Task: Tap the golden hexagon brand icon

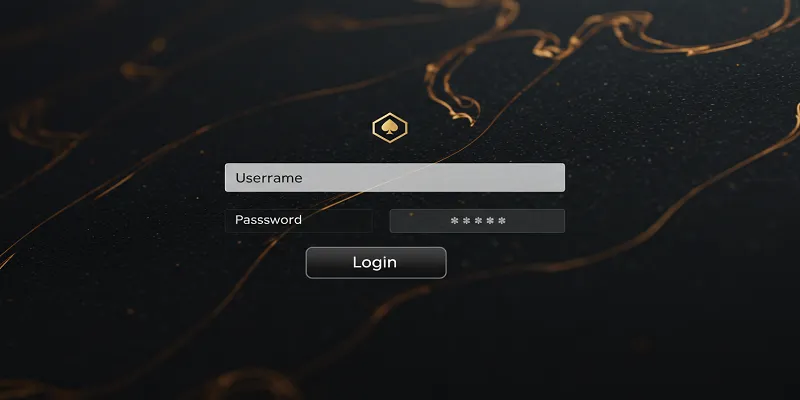Action: click(390, 128)
